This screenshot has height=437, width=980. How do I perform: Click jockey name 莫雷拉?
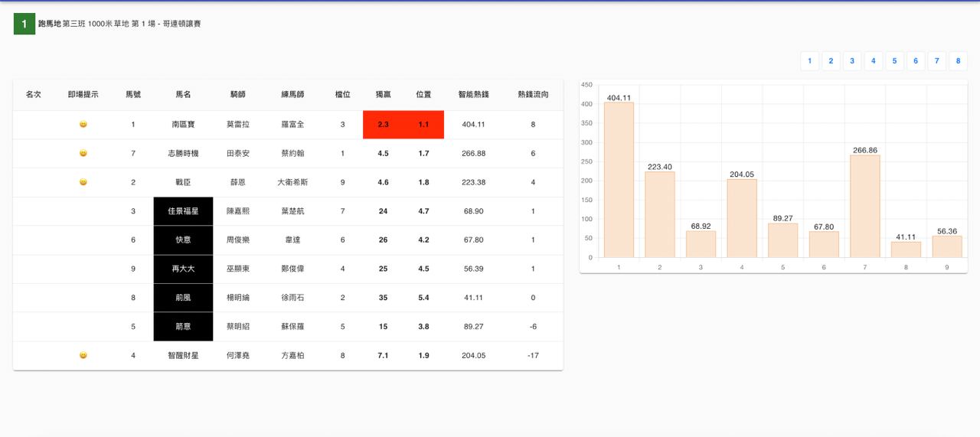pos(238,125)
